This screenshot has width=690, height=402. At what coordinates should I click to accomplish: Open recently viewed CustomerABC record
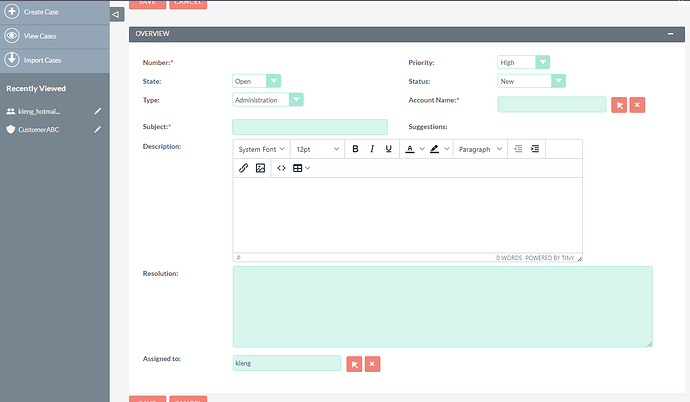[38, 130]
